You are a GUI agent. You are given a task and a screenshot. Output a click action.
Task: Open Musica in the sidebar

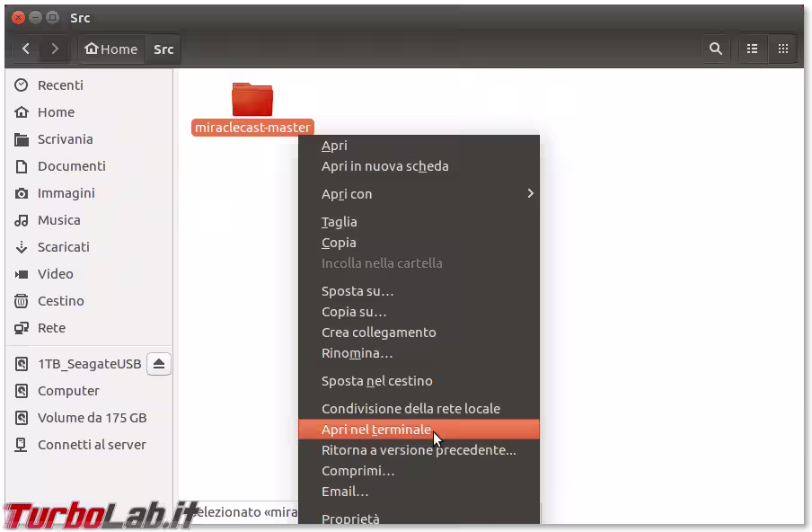89,219
